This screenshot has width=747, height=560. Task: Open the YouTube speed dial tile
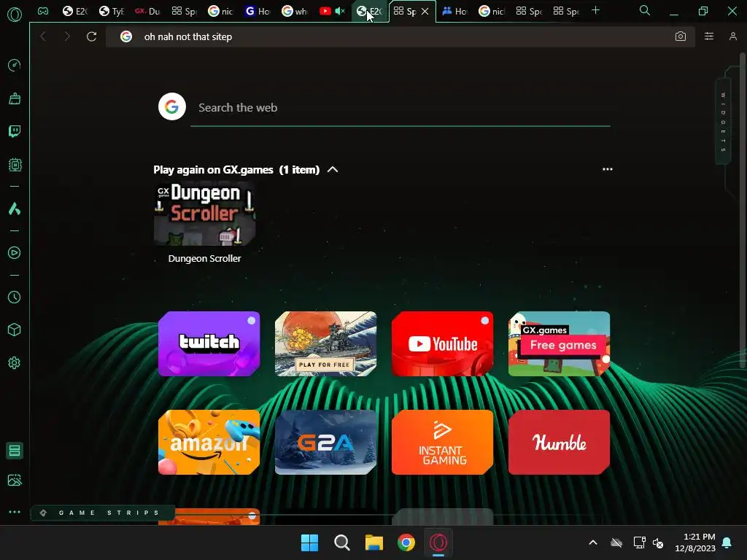point(442,344)
